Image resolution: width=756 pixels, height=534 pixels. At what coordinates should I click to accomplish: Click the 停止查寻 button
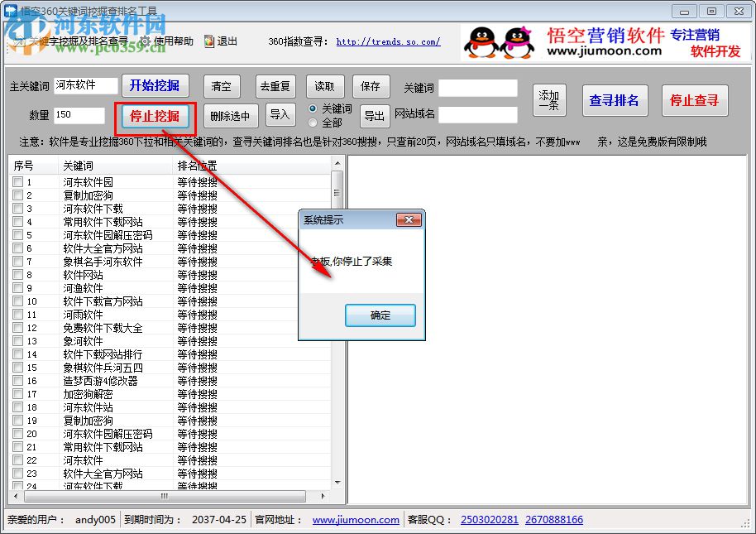click(x=694, y=100)
